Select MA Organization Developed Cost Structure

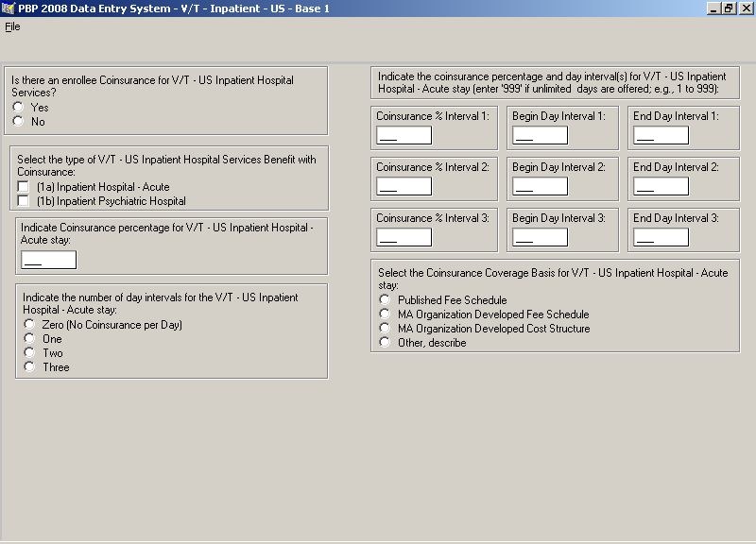pyautogui.click(x=385, y=328)
